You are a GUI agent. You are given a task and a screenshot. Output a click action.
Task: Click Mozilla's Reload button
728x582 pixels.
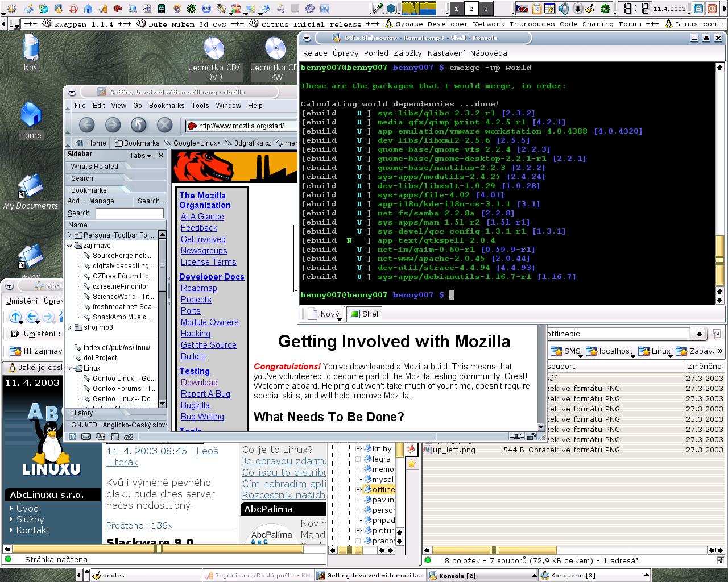(138, 125)
